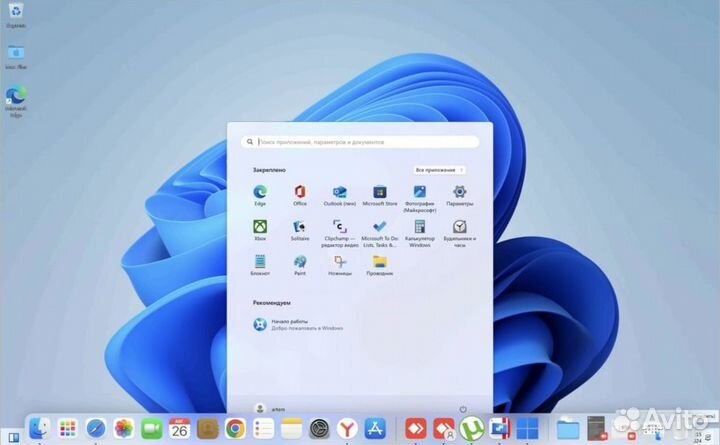
Task: Launch Safari from the Dock
Action: click(96, 429)
